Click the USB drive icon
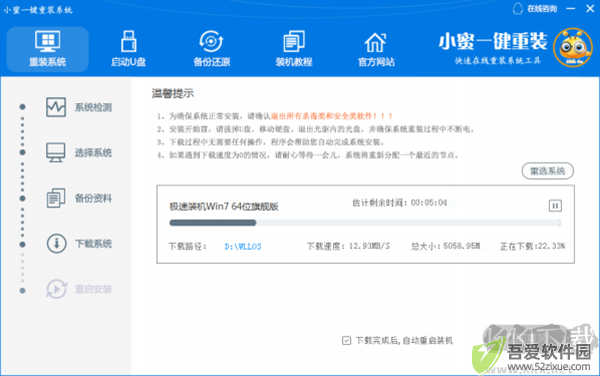Screen dimensions: 600x376 point(129,41)
